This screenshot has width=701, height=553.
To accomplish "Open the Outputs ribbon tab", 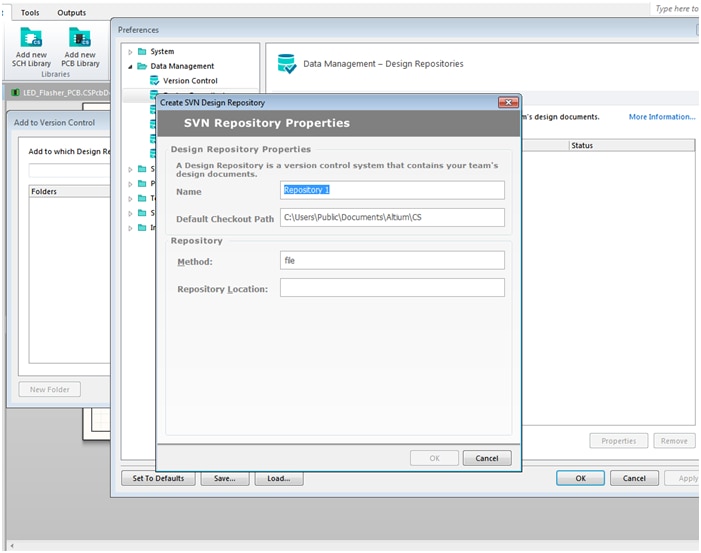I will pyautogui.click(x=71, y=12).
